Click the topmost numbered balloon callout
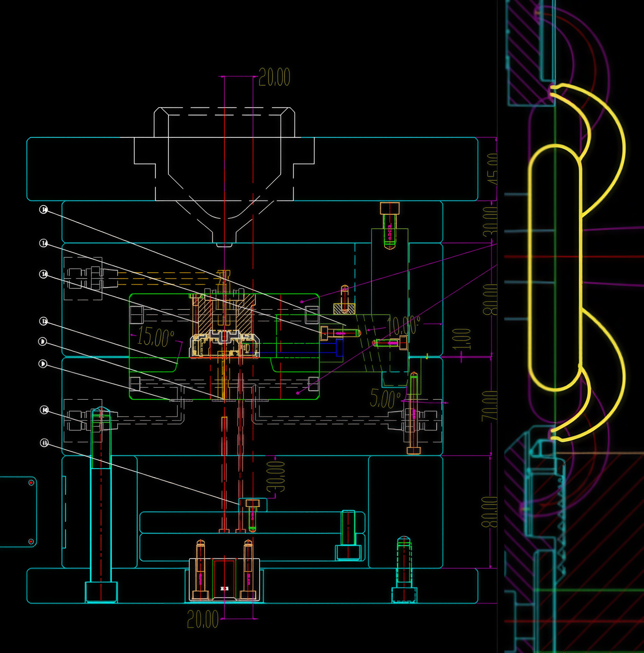The width and height of the screenshot is (644, 653). tap(44, 209)
